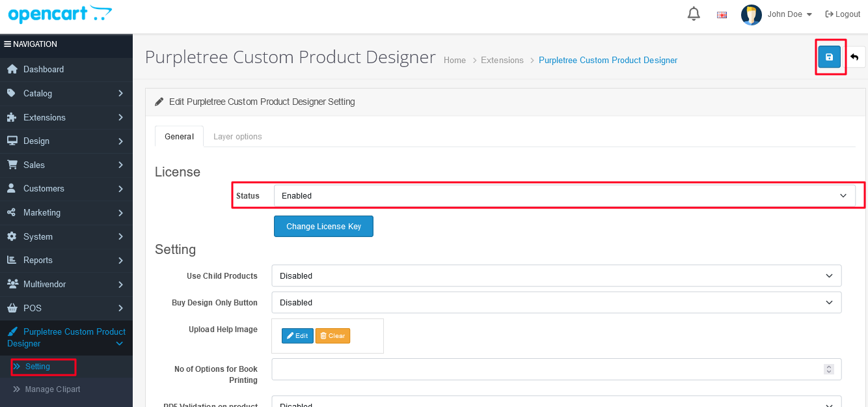Open the Multivendor menu item

click(x=66, y=284)
